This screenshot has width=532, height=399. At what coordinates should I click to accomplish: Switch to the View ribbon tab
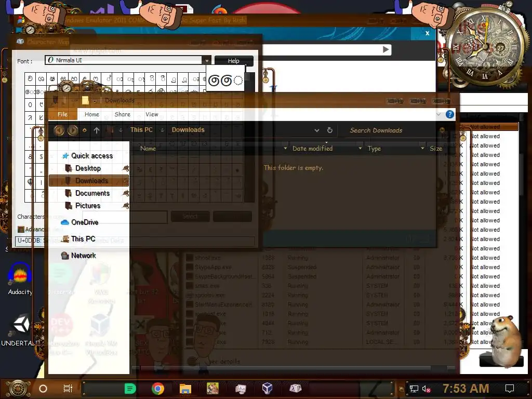coord(152,114)
